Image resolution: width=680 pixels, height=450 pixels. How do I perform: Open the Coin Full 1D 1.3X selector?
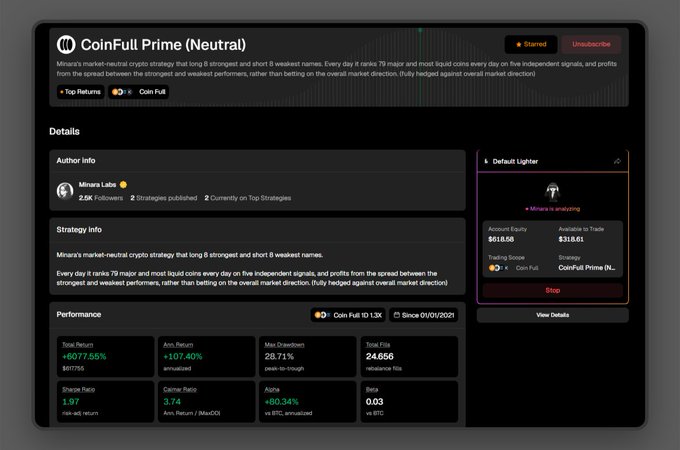[x=348, y=315]
